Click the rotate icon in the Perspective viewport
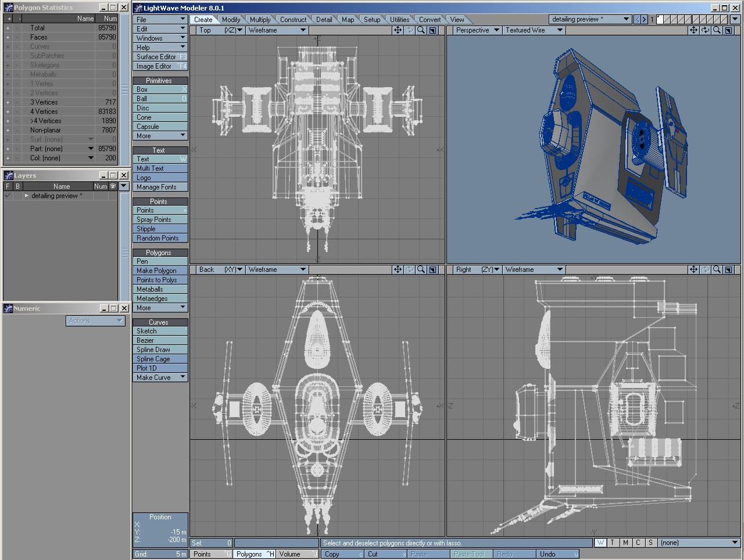This screenshot has width=744, height=560. (705, 30)
